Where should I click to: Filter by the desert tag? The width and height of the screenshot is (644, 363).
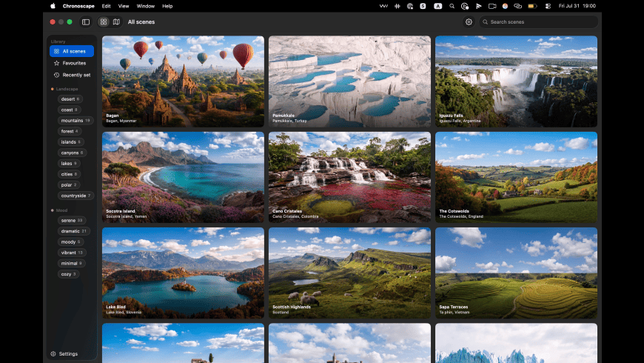pos(70,99)
